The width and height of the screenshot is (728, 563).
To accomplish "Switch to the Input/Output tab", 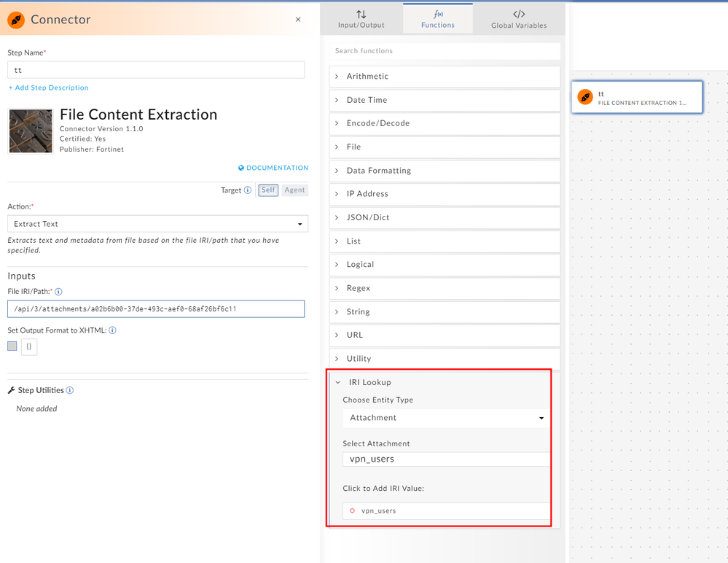I will tap(361, 19).
